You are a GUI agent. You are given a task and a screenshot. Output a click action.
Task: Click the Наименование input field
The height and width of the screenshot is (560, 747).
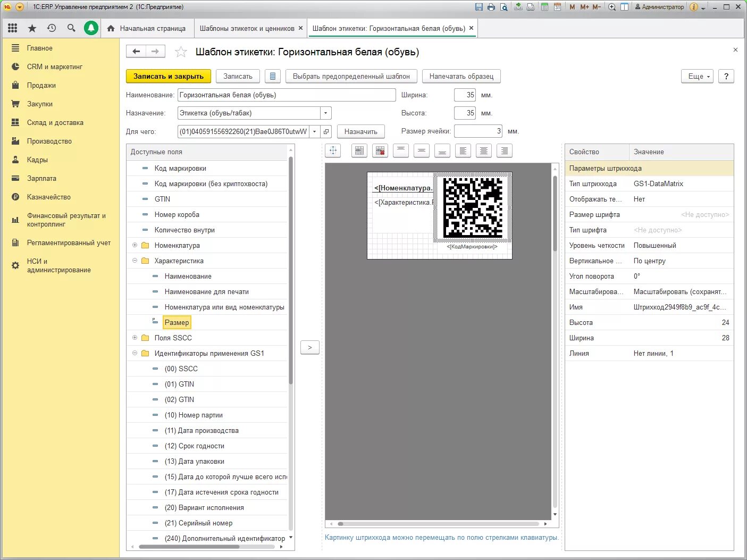pos(287,95)
